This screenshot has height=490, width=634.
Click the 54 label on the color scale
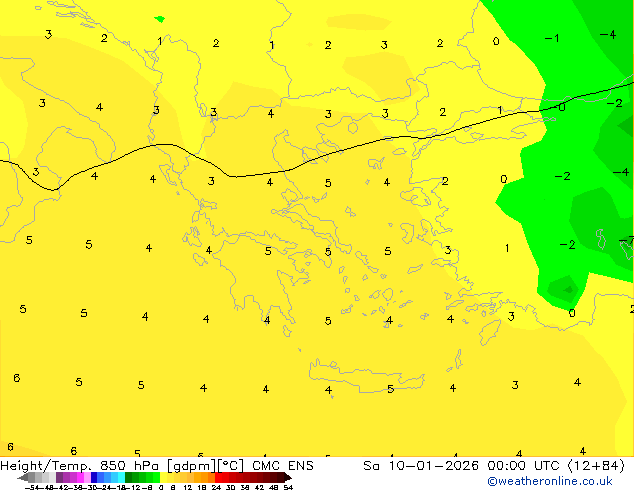288,487
